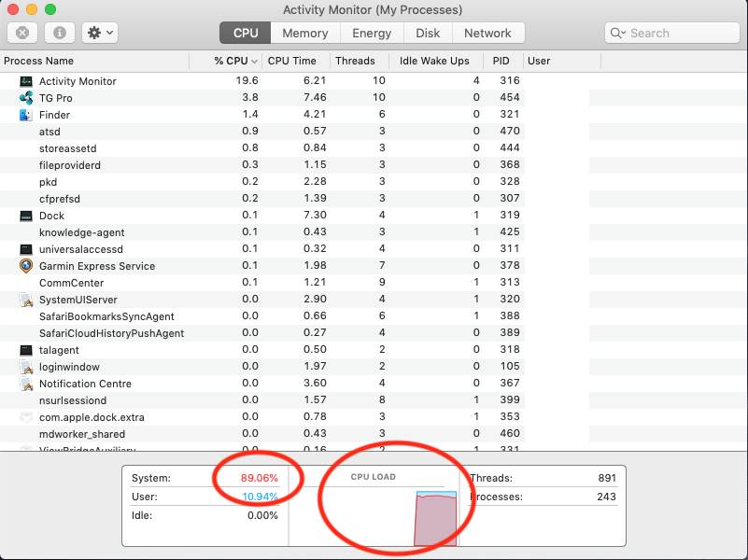Click the User 10.94% value

[260, 497]
